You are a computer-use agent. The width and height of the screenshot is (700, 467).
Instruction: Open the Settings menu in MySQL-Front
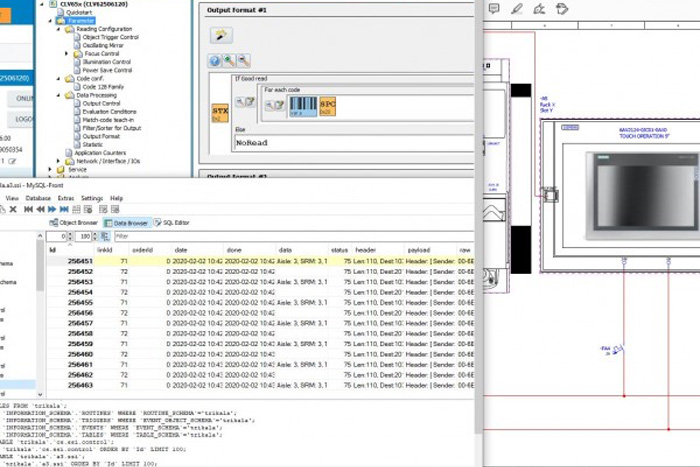click(92, 198)
